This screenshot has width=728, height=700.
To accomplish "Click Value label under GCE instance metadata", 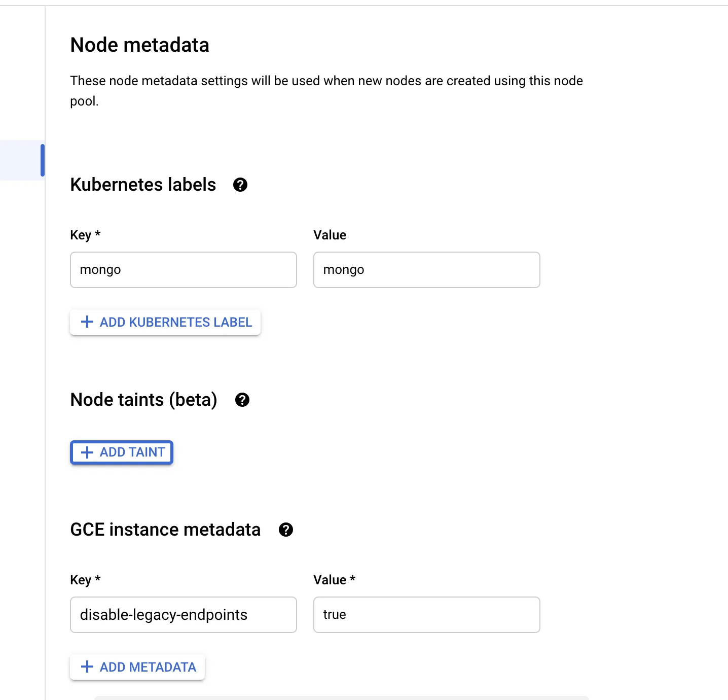I will coord(330,580).
